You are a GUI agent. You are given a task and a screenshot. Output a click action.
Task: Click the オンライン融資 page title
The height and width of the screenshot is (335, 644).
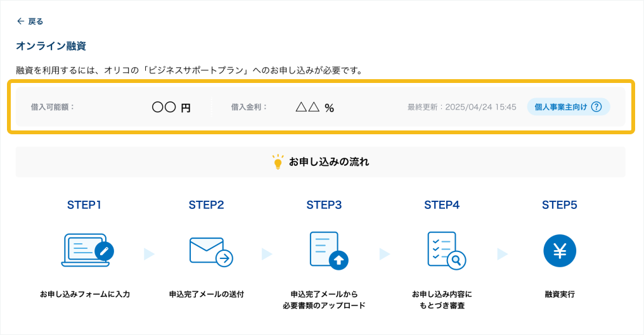(x=51, y=46)
